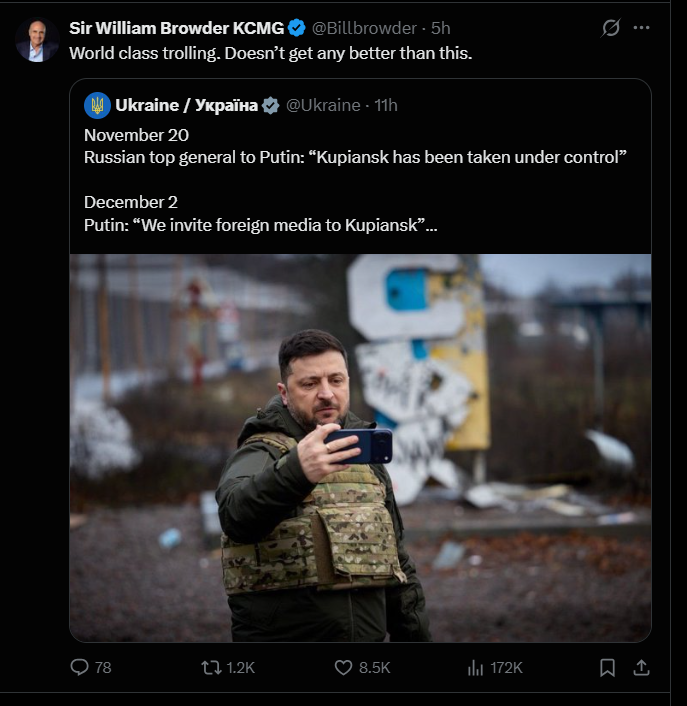This screenshot has width=687, height=706.
Task: Open view analytics showing 172K views
Action: [x=477, y=667]
